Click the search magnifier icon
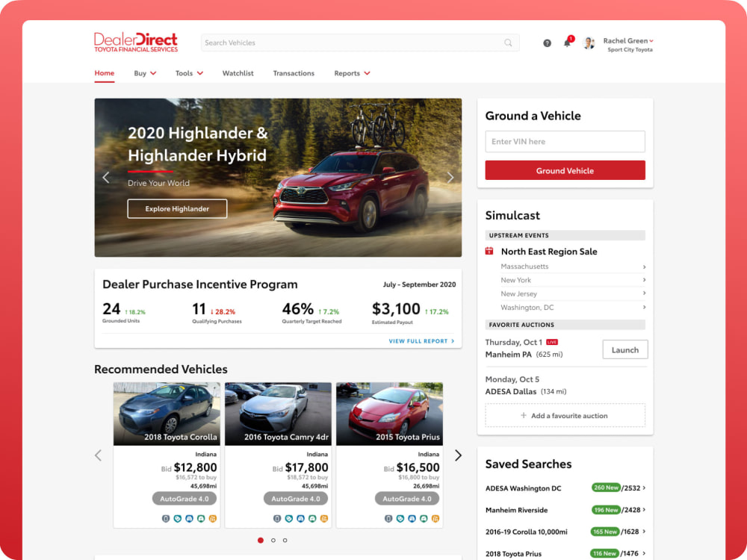This screenshot has height=560, width=747. 508,43
